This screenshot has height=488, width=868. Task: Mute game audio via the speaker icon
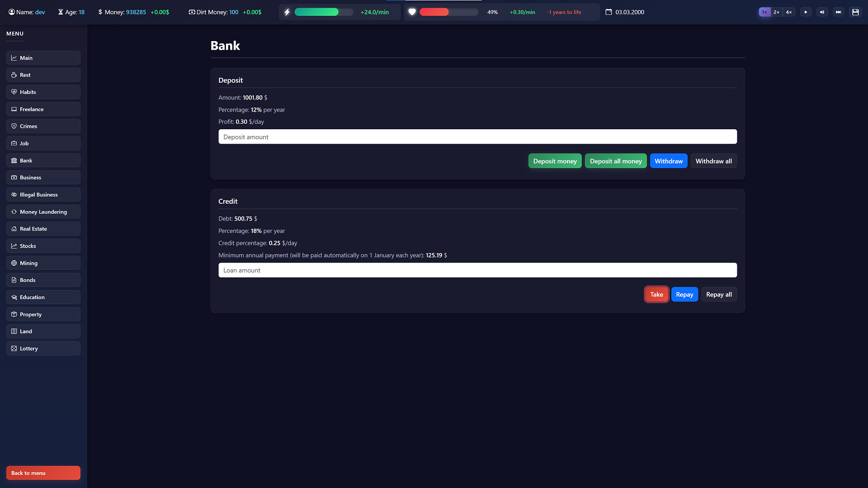point(822,12)
